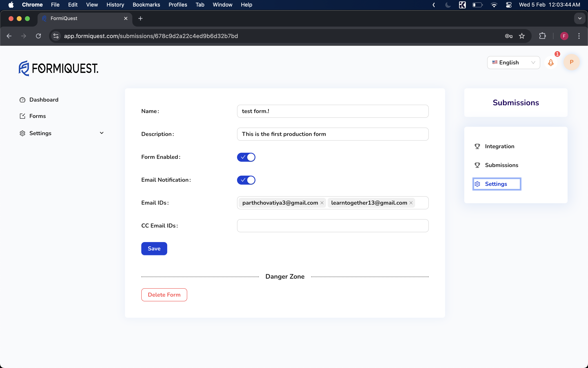
Task: Open the Chrome three-dot menu
Action: [579, 36]
